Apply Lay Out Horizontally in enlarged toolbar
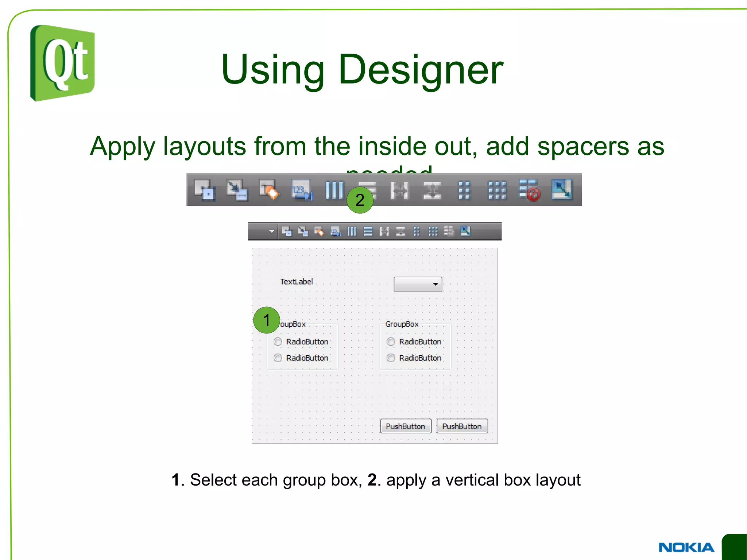The height and width of the screenshot is (560, 747). 334,190
